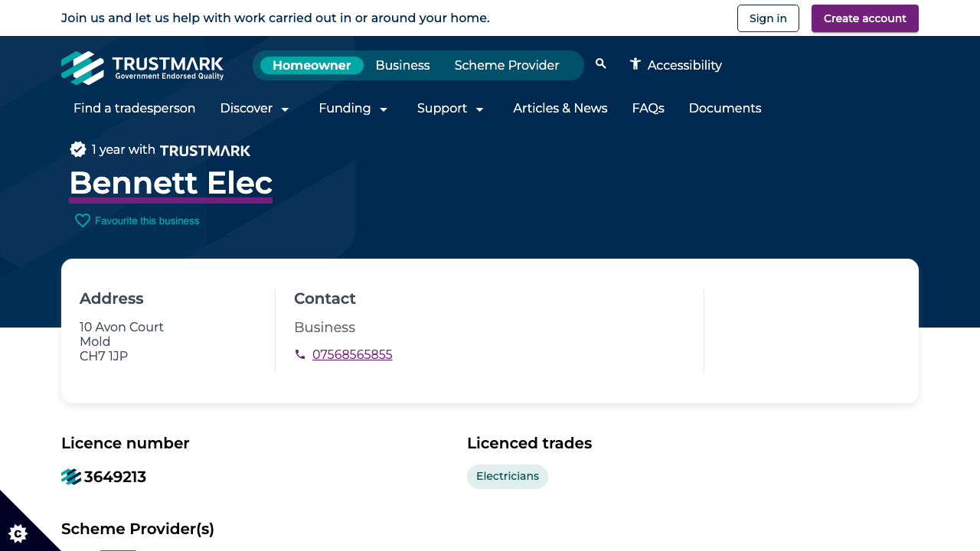Screen dimensions: 980x551
Task: Click the TrustMark logo to go home
Action: (142, 67)
